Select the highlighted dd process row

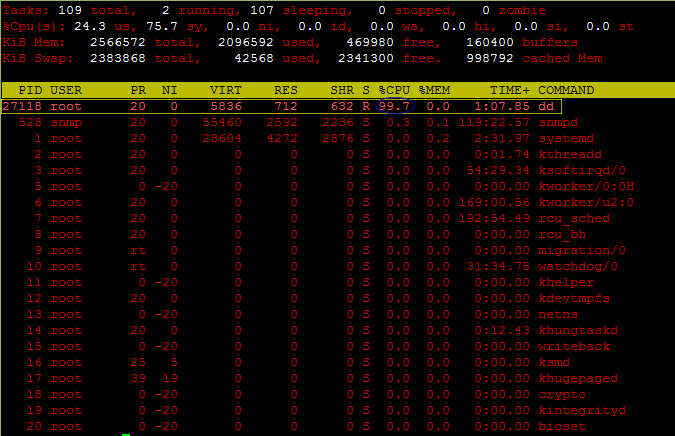(x=281, y=106)
